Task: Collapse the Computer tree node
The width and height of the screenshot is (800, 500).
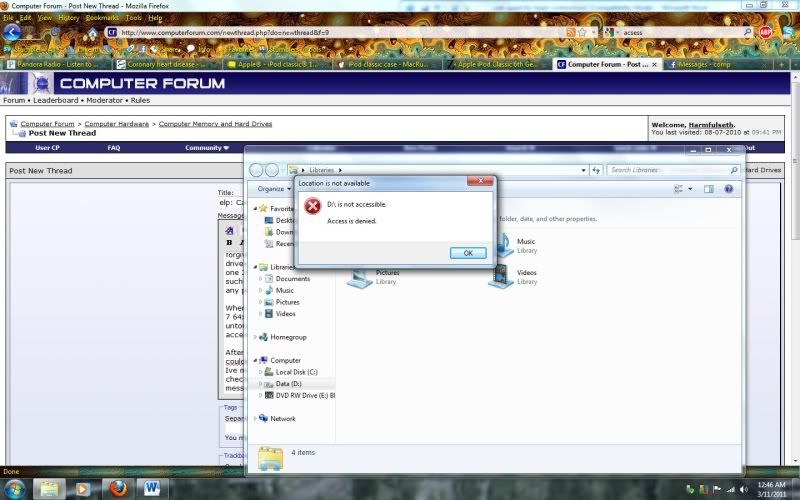Action: point(254,360)
